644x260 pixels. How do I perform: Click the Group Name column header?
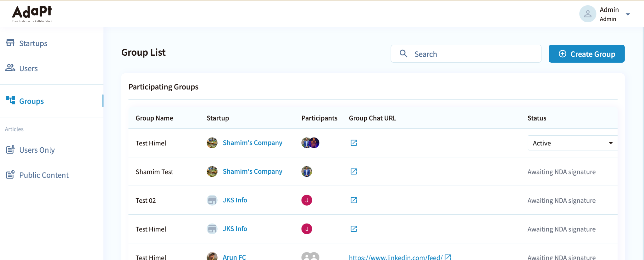point(154,118)
